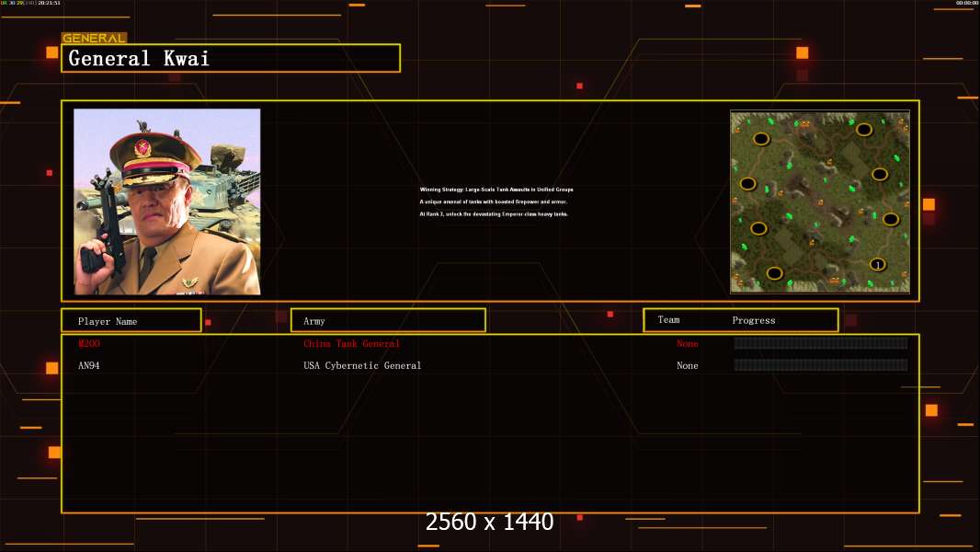Image resolution: width=980 pixels, height=552 pixels.
Task: Click the Progress column header label
Action: click(x=754, y=320)
